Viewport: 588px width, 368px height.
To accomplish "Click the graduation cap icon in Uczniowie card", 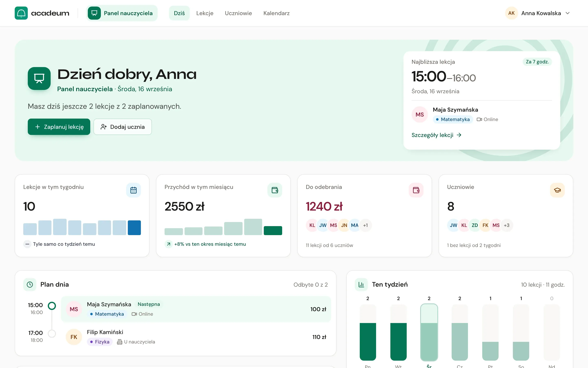I will pos(557,190).
